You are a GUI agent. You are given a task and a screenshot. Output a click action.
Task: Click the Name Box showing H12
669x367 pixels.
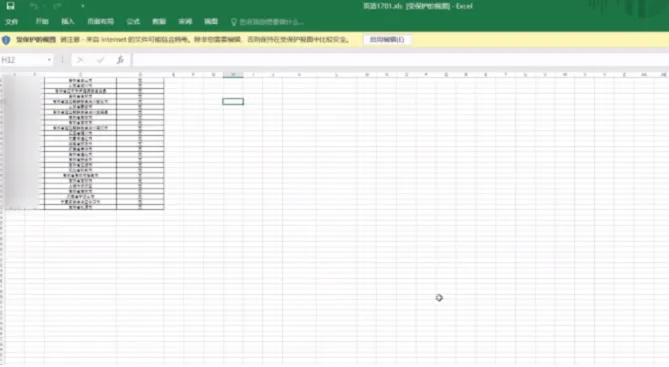(23, 60)
